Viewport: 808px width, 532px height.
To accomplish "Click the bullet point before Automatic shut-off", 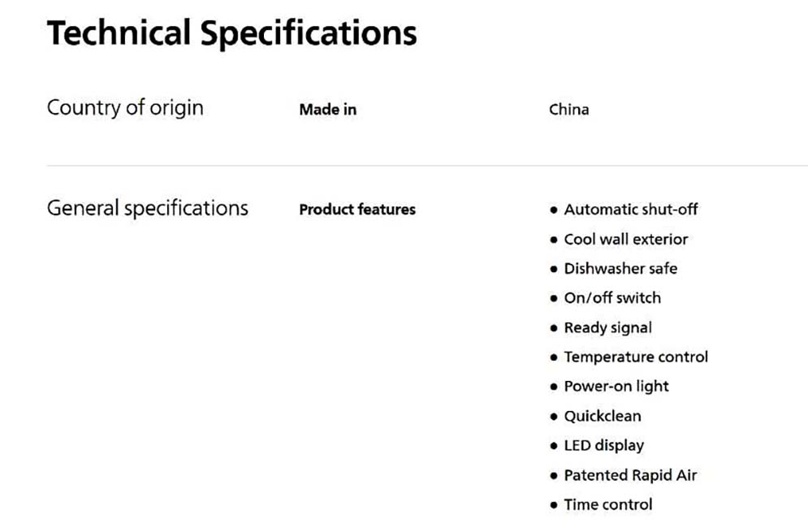I will pyautogui.click(x=554, y=210).
